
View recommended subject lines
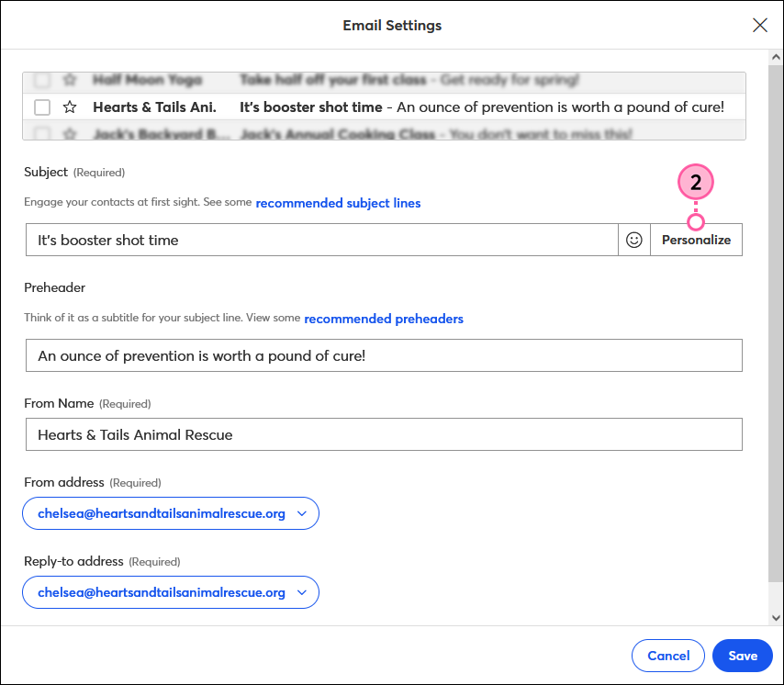pyautogui.click(x=338, y=203)
